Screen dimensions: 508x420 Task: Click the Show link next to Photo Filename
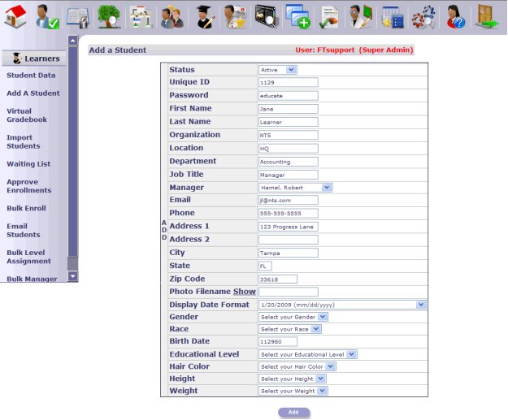245,292
